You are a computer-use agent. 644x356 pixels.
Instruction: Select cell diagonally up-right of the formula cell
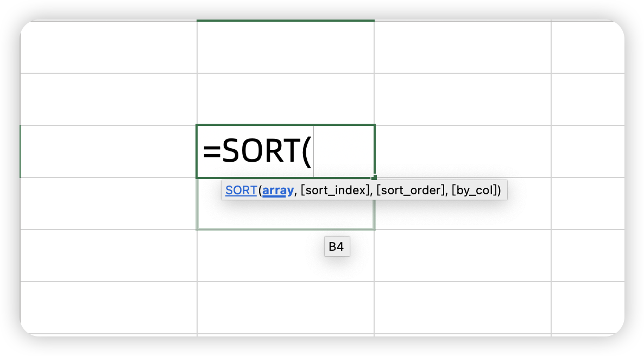tap(462, 99)
